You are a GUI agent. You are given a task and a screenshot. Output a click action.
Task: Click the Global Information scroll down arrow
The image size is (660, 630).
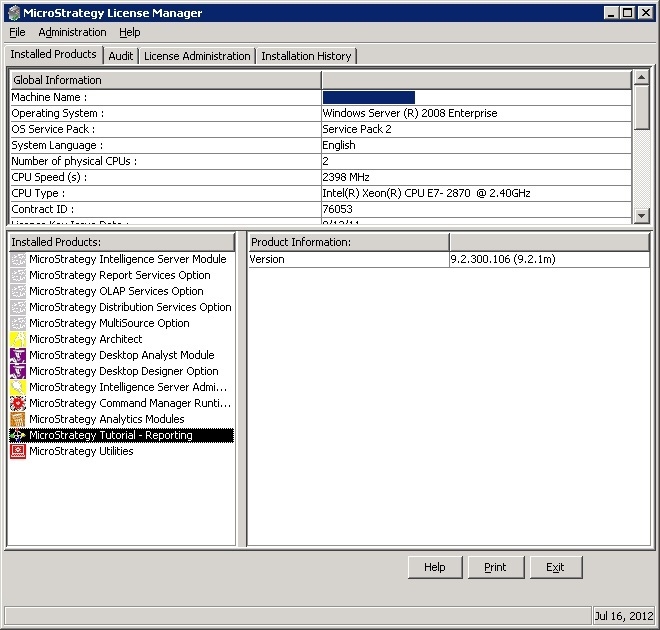click(x=641, y=216)
